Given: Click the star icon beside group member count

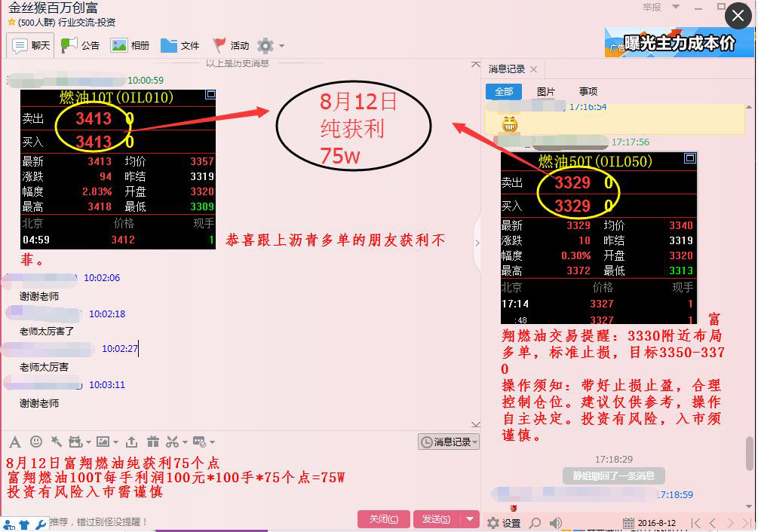Looking at the screenshot, I should [11, 22].
